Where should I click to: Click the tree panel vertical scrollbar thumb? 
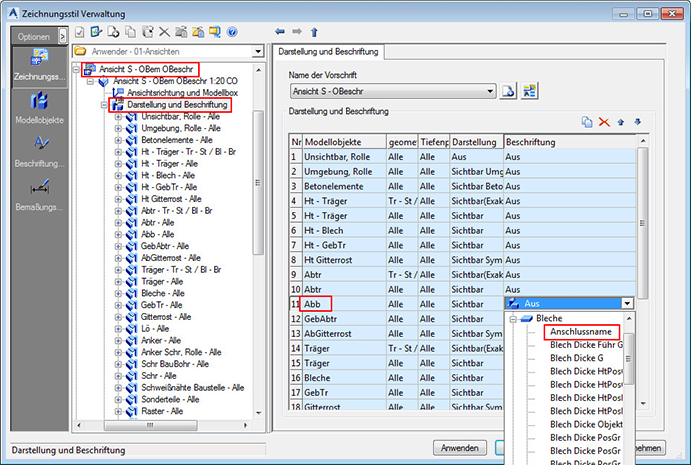tap(258, 182)
